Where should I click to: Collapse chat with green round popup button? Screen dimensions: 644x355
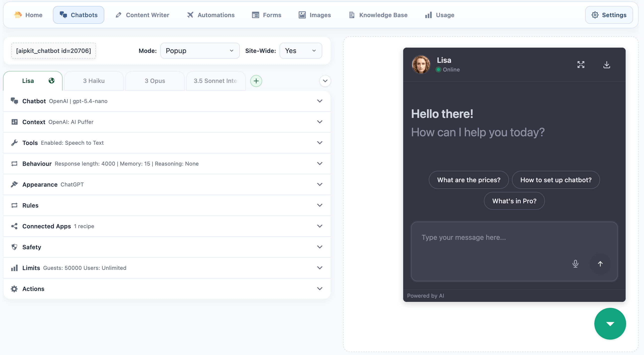610,324
